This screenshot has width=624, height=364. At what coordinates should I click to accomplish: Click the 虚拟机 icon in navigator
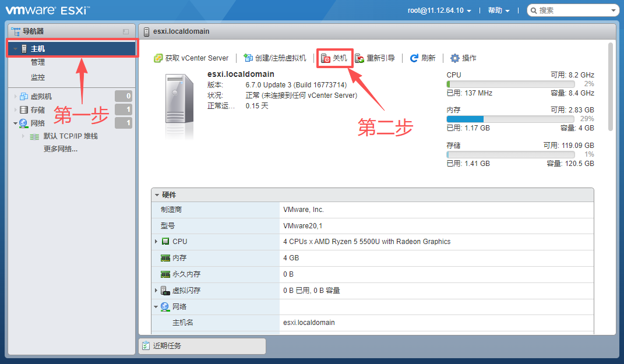pyautogui.click(x=24, y=96)
